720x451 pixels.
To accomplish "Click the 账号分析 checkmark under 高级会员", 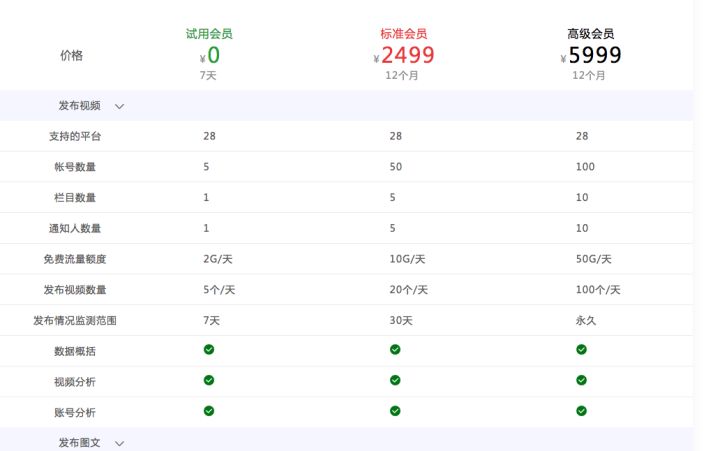I will 581,411.
